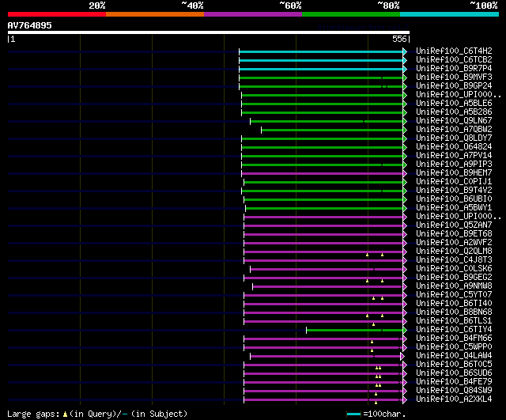Click the cyan ~100% identity color segment
This screenshot has height=420, width=506.
click(450, 14)
